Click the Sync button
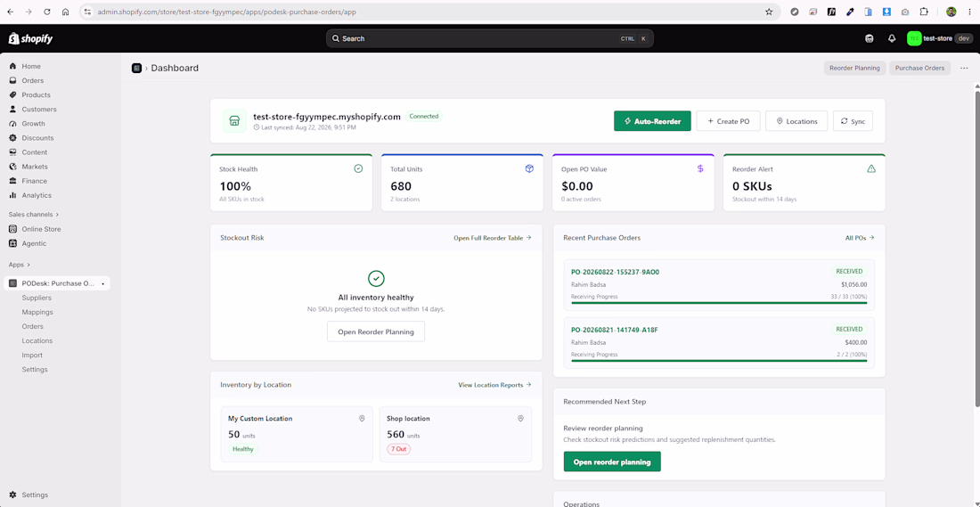This screenshot has height=507, width=980. pyautogui.click(x=853, y=121)
